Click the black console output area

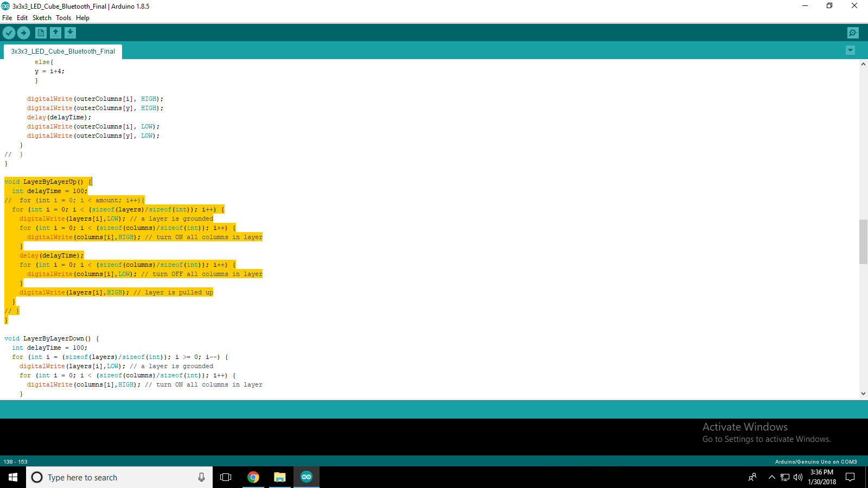[434, 437]
